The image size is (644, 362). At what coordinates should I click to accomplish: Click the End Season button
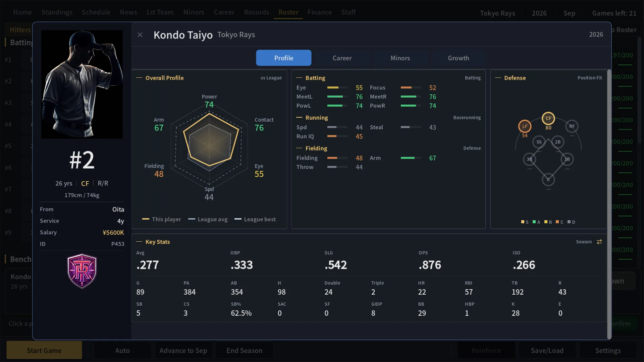point(244,350)
